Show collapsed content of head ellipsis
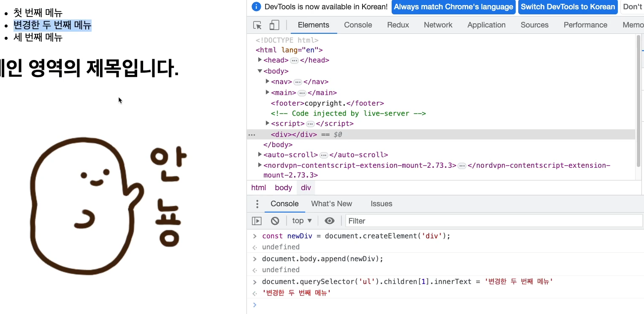Image resolution: width=644 pixels, height=314 pixels. coord(294,60)
